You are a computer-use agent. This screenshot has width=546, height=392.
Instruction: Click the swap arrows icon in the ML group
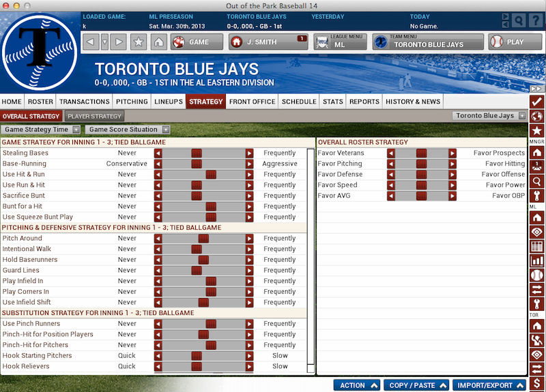(536, 289)
